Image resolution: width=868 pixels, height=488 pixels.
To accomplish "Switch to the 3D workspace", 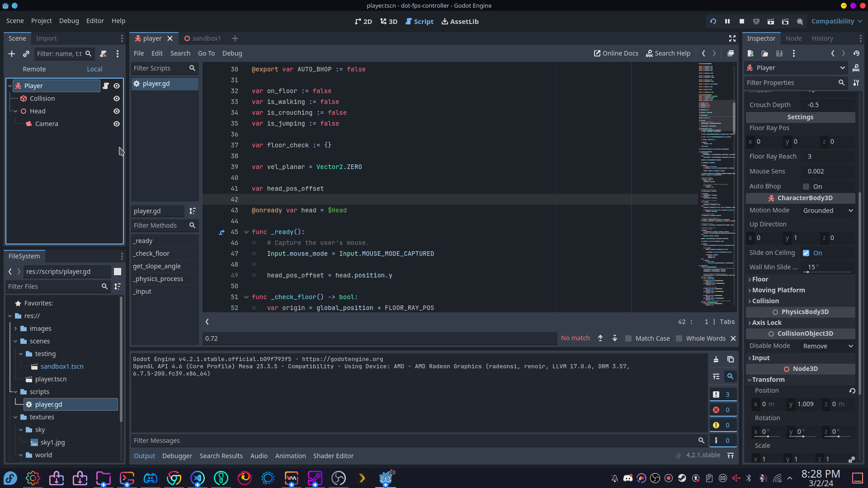I will click(x=388, y=21).
